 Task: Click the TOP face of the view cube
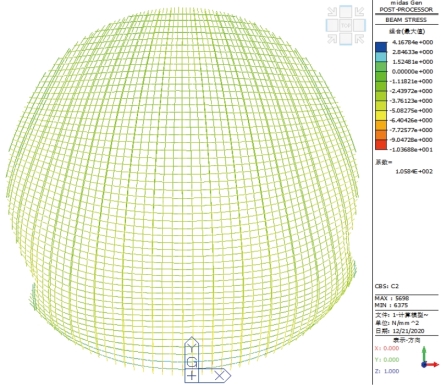(x=346, y=25)
